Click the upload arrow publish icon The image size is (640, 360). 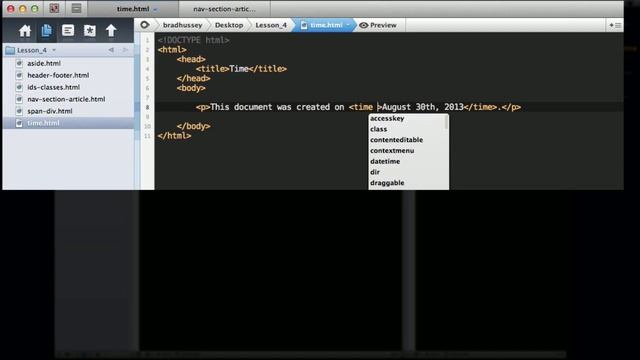pyautogui.click(x=111, y=31)
